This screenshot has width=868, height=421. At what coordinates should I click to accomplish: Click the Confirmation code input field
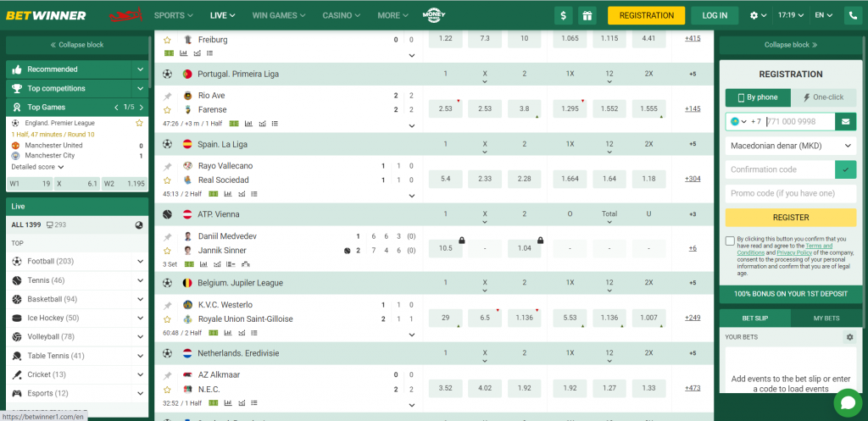pos(780,169)
